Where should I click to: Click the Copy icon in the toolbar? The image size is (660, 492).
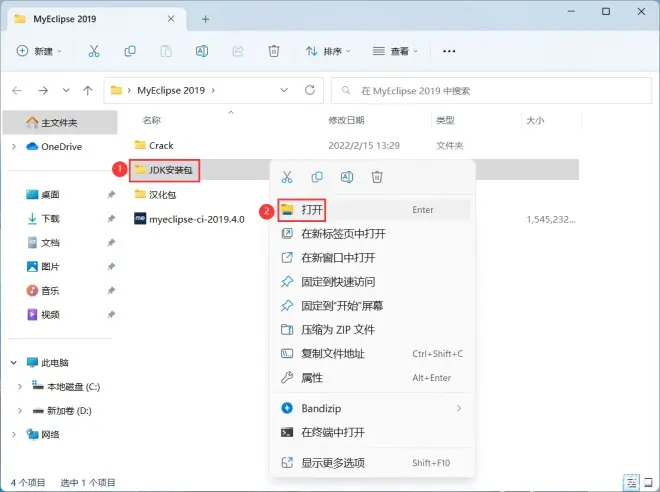tap(130, 51)
